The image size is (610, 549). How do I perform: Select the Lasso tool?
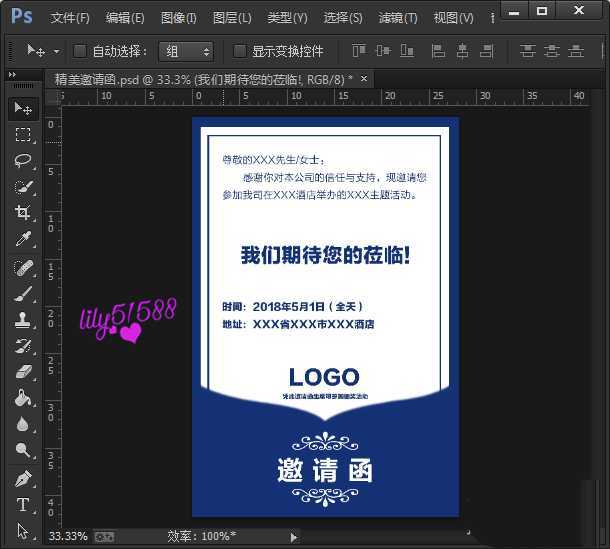coord(23,160)
